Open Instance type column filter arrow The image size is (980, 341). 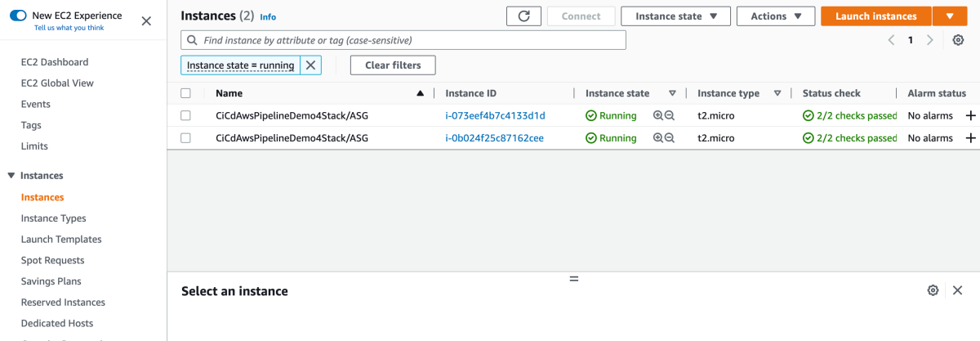coord(777,93)
